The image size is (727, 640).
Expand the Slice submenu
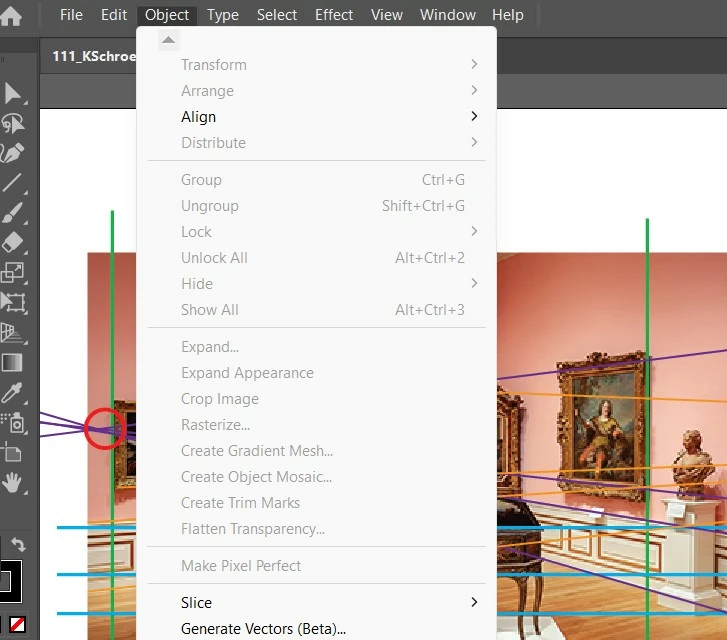click(317, 602)
